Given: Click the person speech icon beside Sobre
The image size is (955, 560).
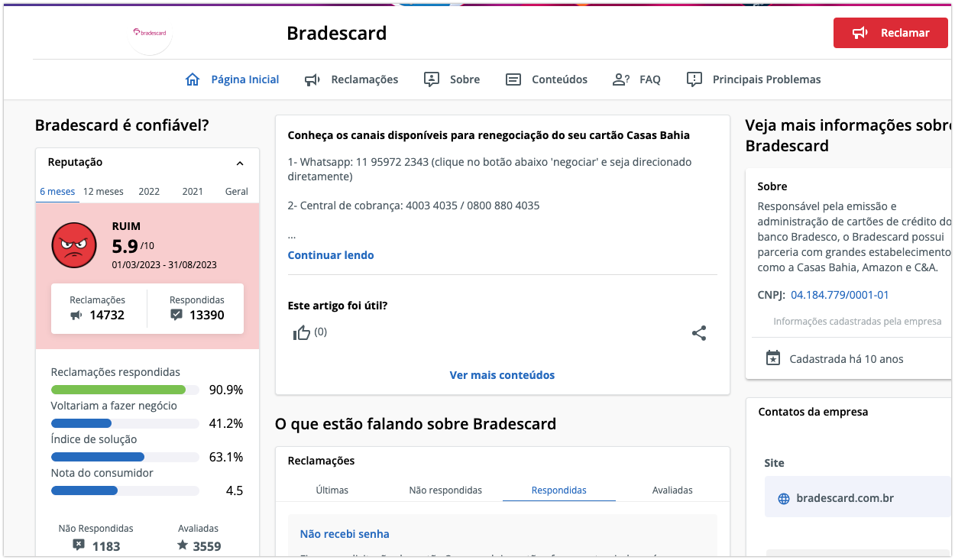Looking at the screenshot, I should click(x=432, y=79).
